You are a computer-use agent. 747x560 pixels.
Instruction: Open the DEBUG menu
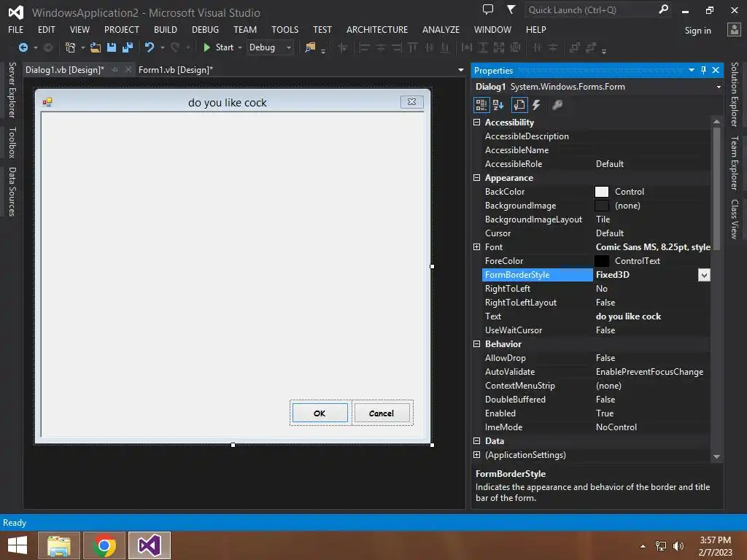[205, 29]
